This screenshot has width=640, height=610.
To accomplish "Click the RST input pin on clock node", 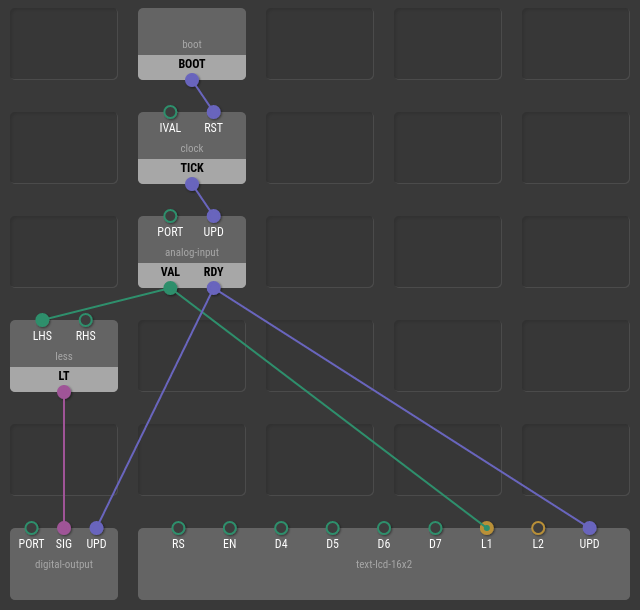I will coord(213,112).
